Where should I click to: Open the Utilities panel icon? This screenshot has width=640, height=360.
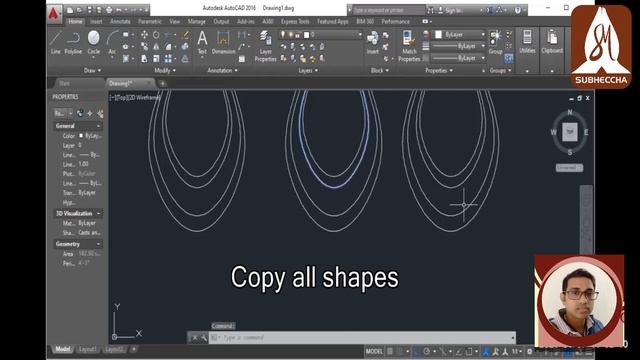[x=527, y=42]
